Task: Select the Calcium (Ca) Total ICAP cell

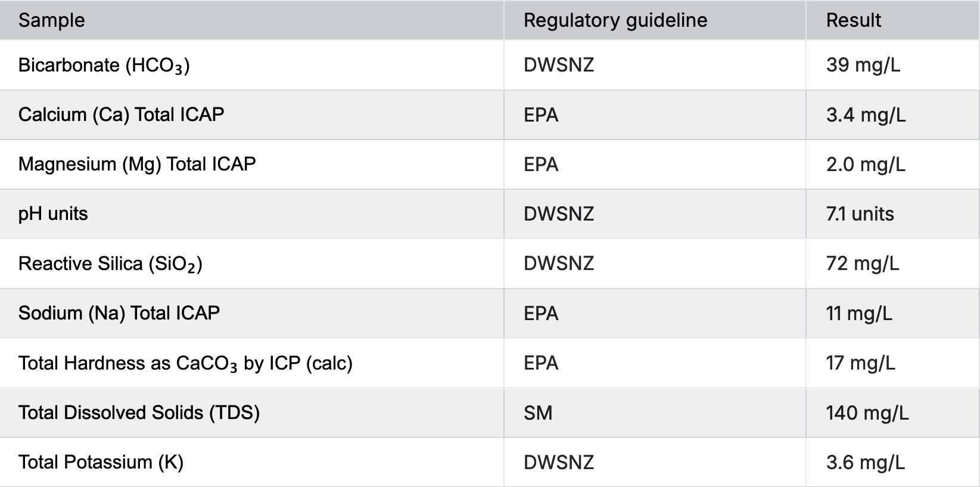Action: coord(121,114)
